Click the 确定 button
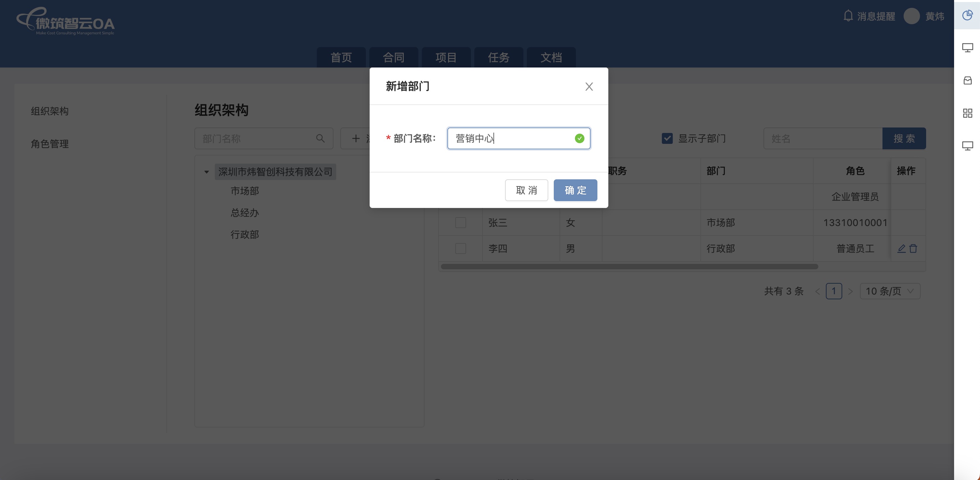 [575, 190]
